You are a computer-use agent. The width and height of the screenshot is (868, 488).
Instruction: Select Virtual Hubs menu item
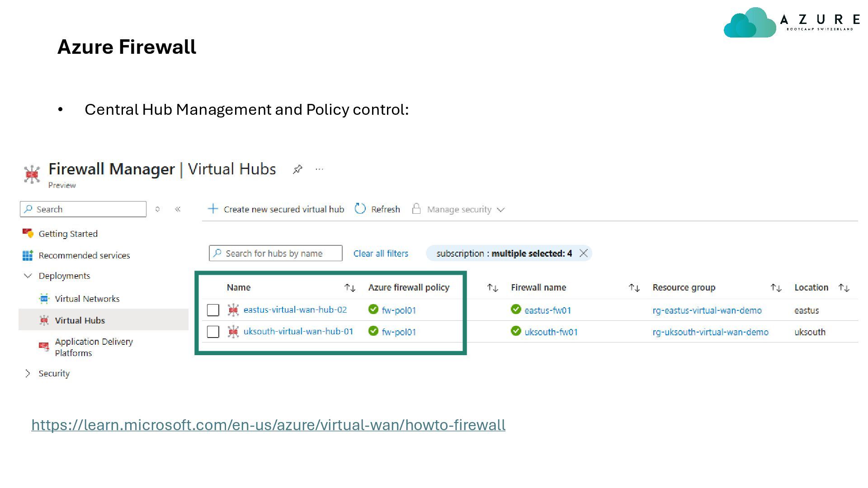(80, 320)
